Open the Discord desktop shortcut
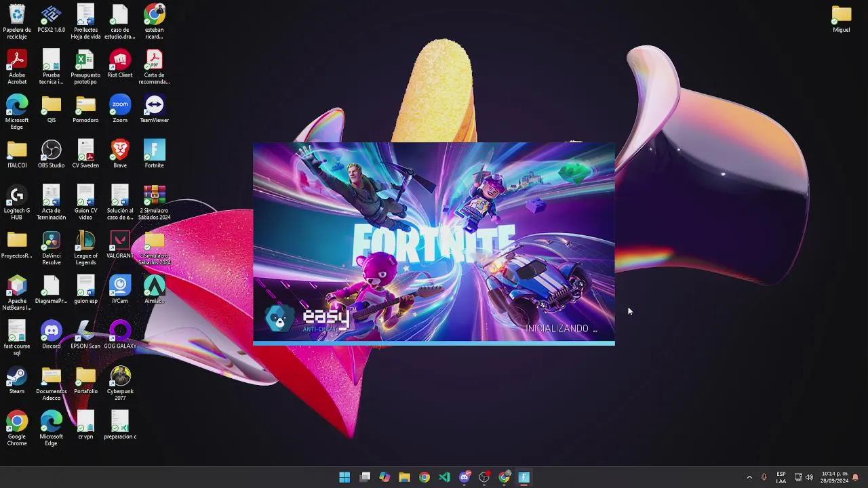Image resolution: width=868 pixels, height=488 pixels. 52,335
